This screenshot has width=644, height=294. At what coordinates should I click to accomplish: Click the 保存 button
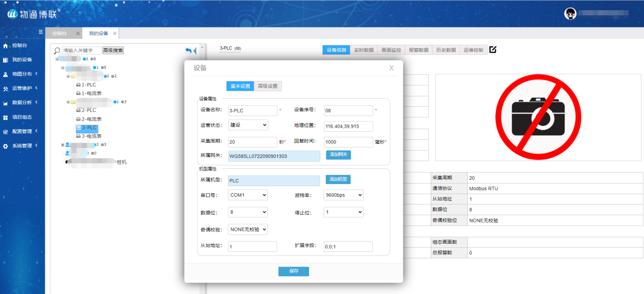pyautogui.click(x=293, y=271)
